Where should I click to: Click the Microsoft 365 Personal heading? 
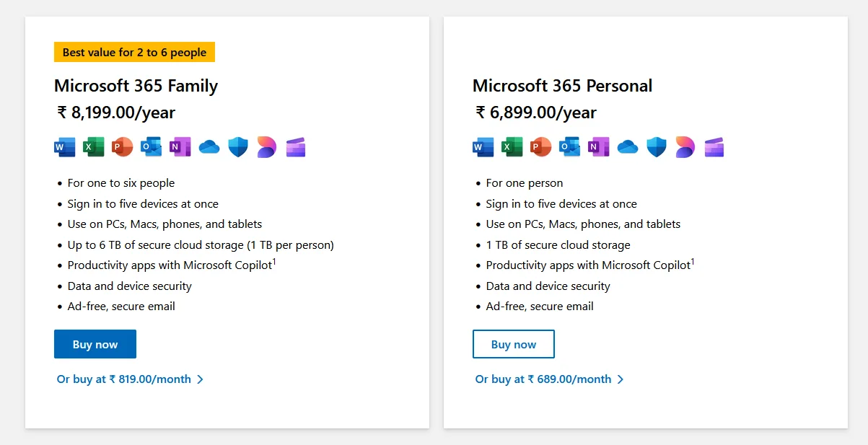562,86
